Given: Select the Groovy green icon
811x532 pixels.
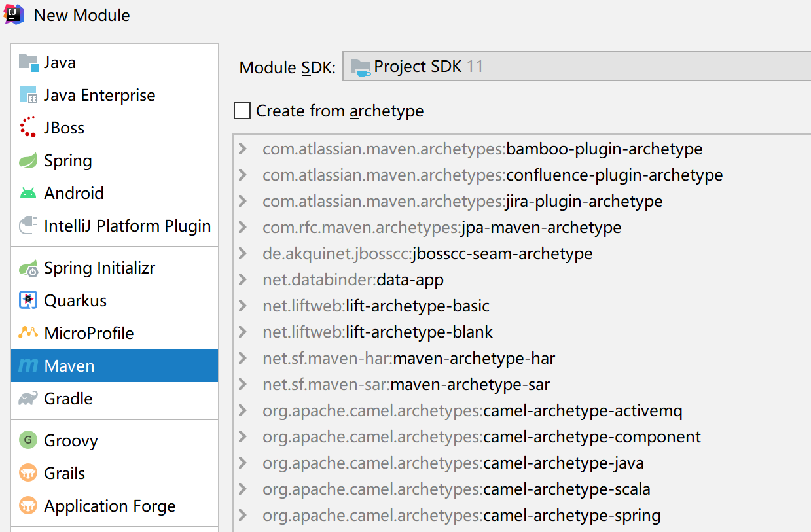Looking at the screenshot, I should (x=28, y=441).
